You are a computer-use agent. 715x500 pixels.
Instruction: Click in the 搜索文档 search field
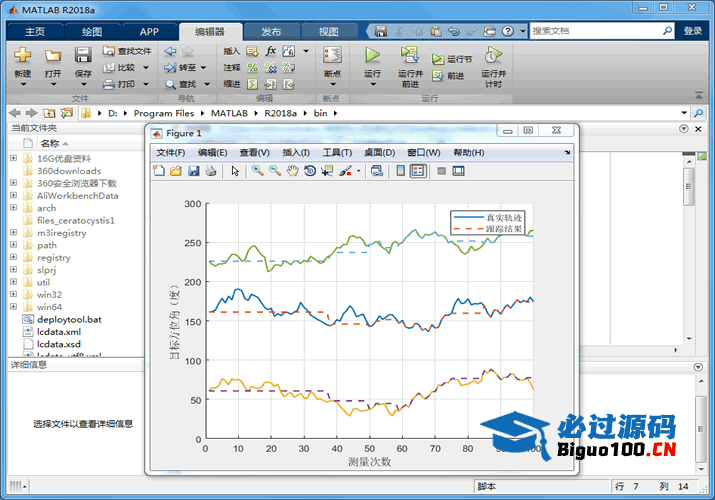pos(596,31)
